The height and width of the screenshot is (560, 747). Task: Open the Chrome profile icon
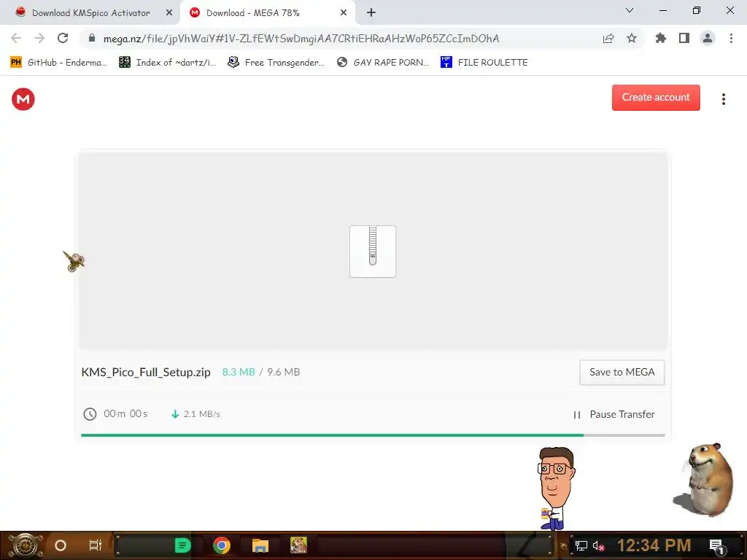[x=708, y=38]
